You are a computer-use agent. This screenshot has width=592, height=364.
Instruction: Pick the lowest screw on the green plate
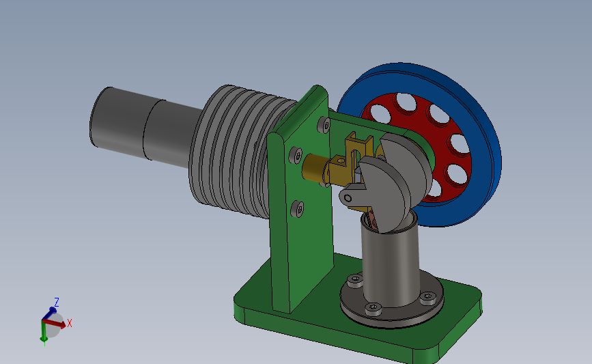[298, 209]
